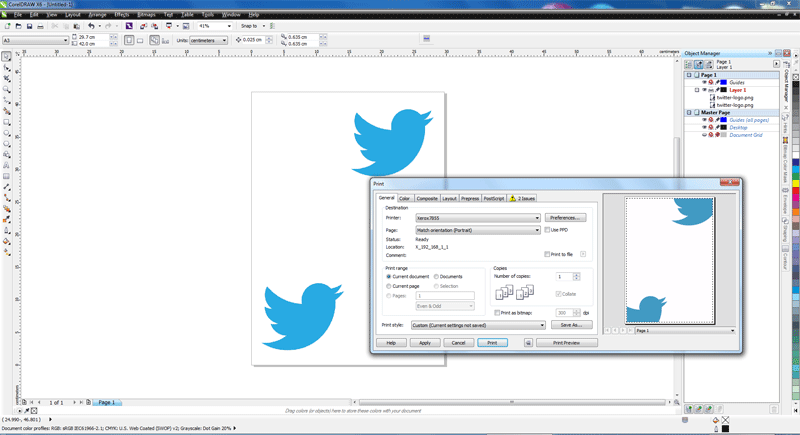Toggle eye visibility of Desktop layer
The image size is (800, 435).
click(x=704, y=127)
